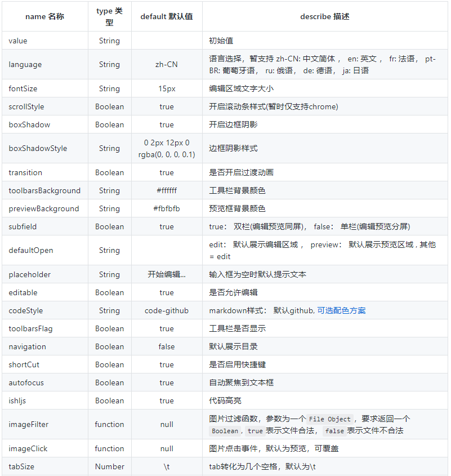
Task: Click the '#fbfbfb' default value
Action: coord(167,208)
